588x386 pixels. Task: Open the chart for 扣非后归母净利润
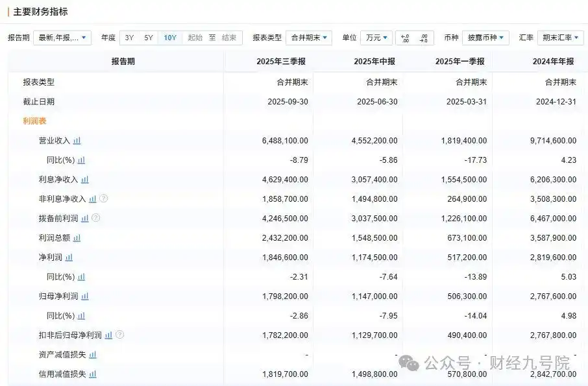click(108, 335)
